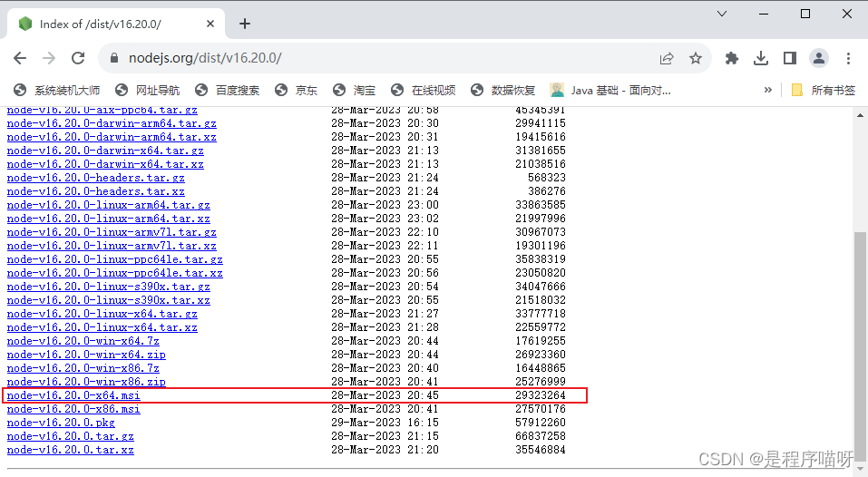Open the 在线视频 bookmark
868x477 pixels.
coord(423,90)
